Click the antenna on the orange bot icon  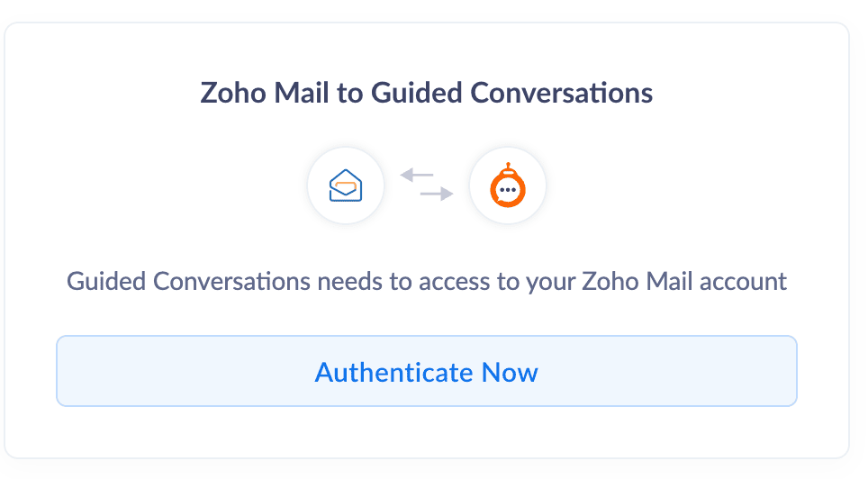508,167
